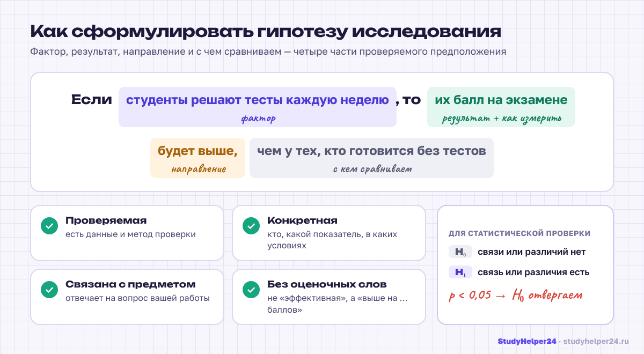This screenshot has height=354, width=644.
Task: Click the green checkmark beside «Проверяемая»
Action: point(49,226)
